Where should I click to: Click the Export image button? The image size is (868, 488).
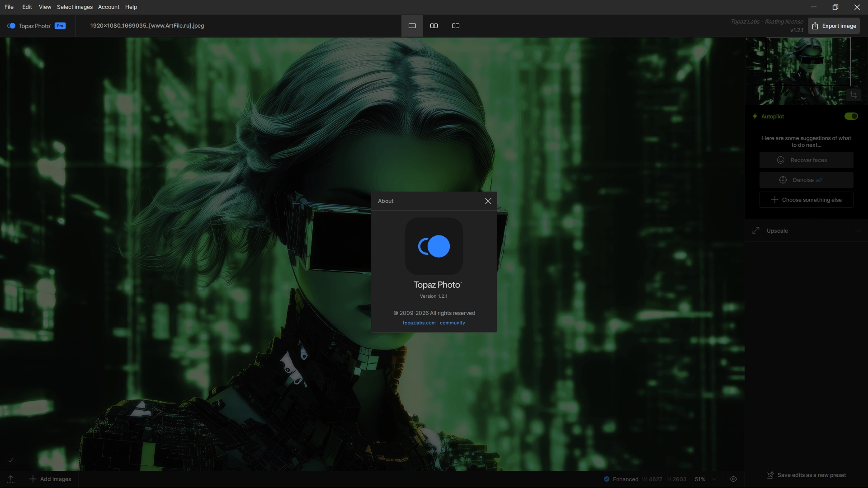coord(834,26)
